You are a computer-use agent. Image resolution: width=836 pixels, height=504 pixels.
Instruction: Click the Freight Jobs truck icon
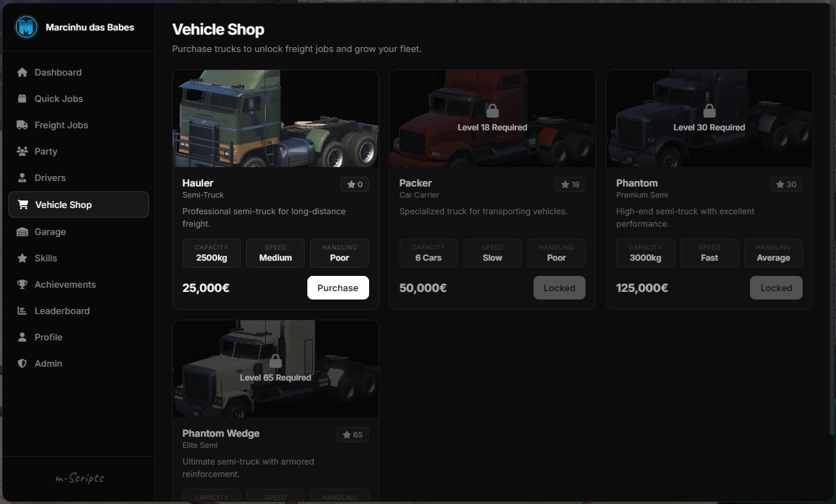click(x=22, y=125)
